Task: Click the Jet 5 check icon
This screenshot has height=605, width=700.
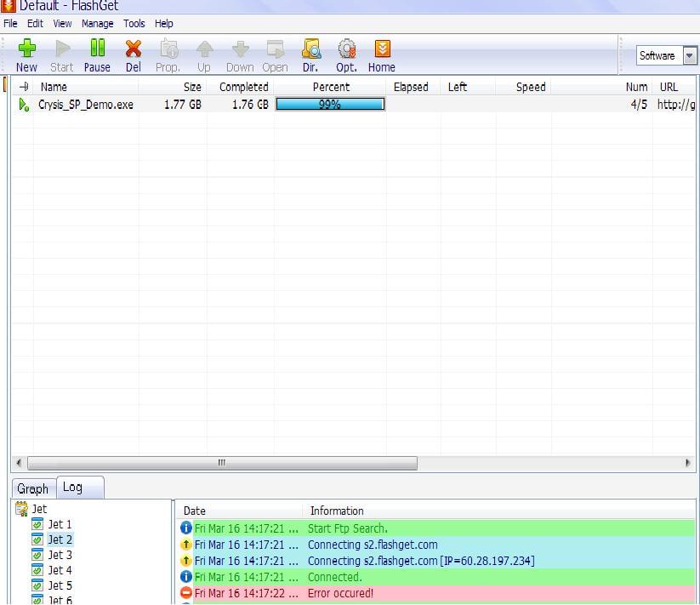Action: [37, 585]
